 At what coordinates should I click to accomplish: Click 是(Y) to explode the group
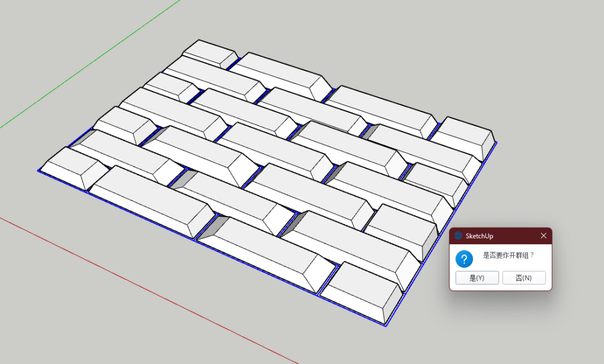point(476,277)
